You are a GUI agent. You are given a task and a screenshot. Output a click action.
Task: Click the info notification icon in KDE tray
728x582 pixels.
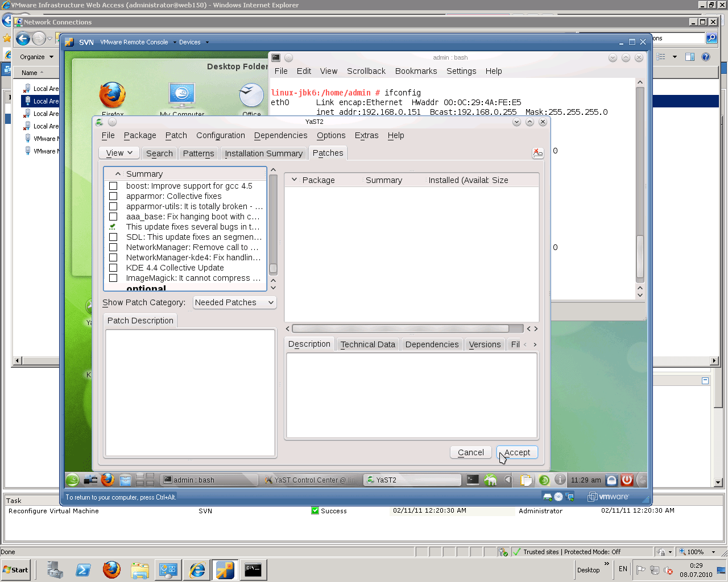(x=560, y=480)
